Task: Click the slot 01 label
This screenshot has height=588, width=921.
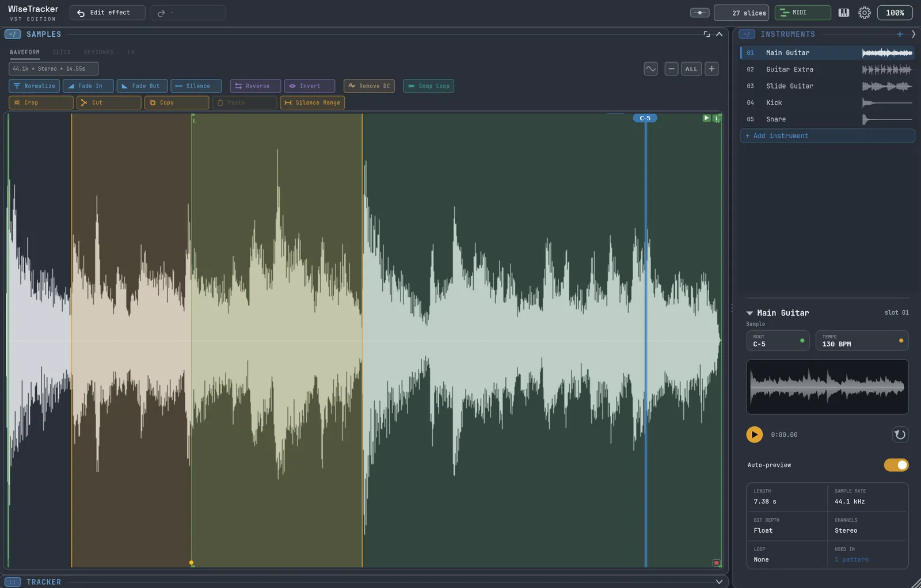Action: coord(896,312)
